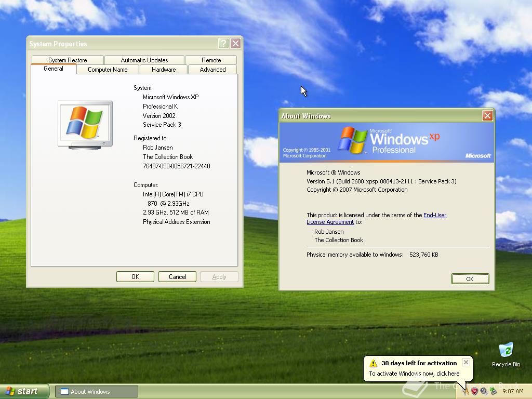Click the '30 days left for activation' balloon

coord(419,363)
